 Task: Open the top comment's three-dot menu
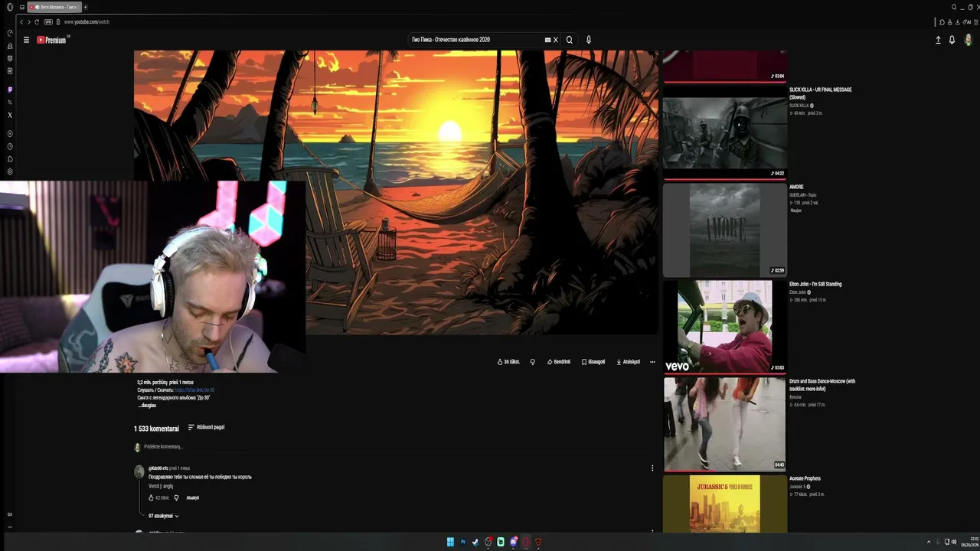pyautogui.click(x=652, y=468)
